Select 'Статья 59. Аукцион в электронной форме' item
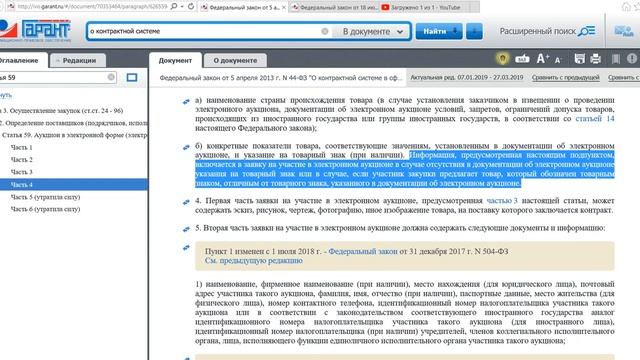The width and height of the screenshot is (640, 360). [x=75, y=135]
